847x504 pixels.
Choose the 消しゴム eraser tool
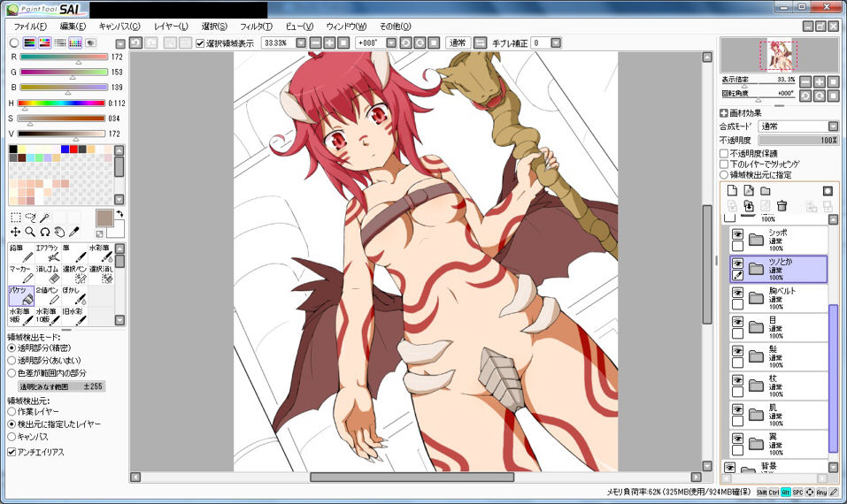click(x=48, y=274)
